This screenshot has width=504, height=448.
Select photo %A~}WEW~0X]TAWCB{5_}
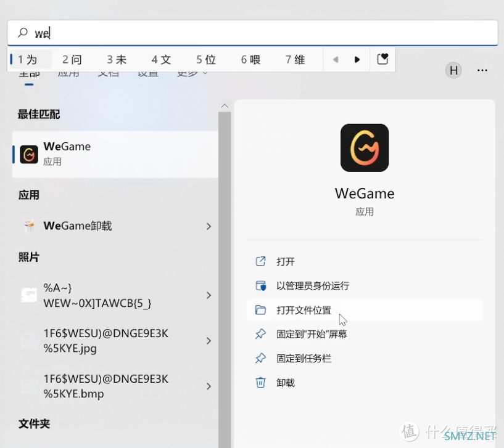point(115,295)
